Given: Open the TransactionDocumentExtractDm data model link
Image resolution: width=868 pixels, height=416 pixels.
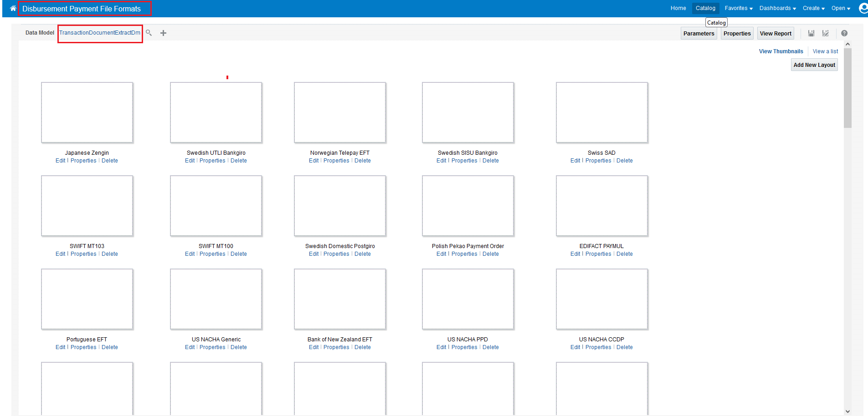Looking at the screenshot, I should (100, 33).
